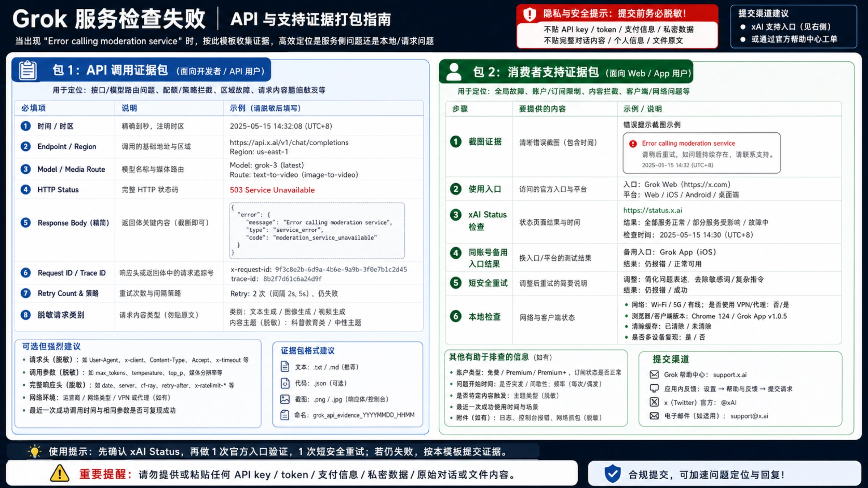Click 备用入口: Grok App (iOS) text
This screenshot has width=868, height=488.
(669, 252)
